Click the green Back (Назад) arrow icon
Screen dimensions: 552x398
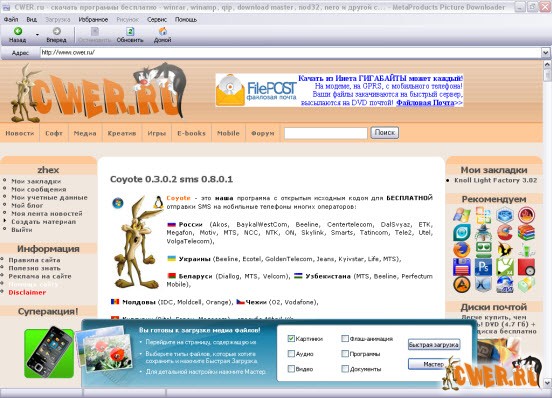18,31
